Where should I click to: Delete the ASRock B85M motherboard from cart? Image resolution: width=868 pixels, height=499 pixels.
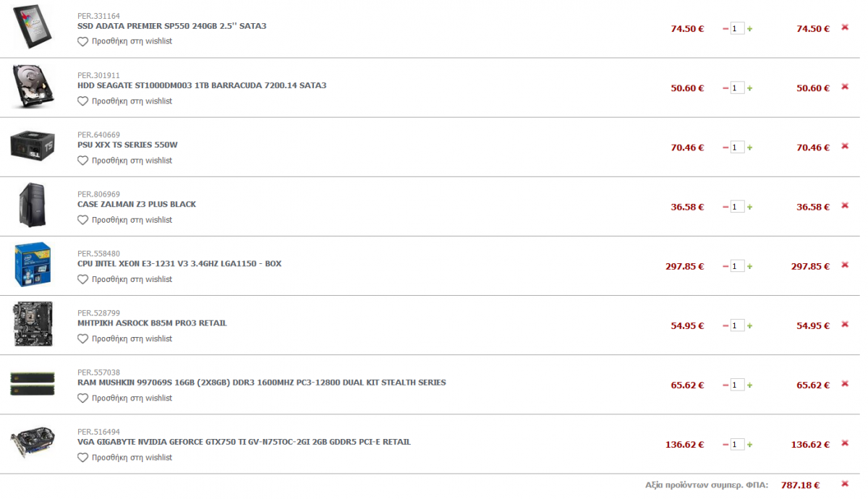[x=844, y=324]
